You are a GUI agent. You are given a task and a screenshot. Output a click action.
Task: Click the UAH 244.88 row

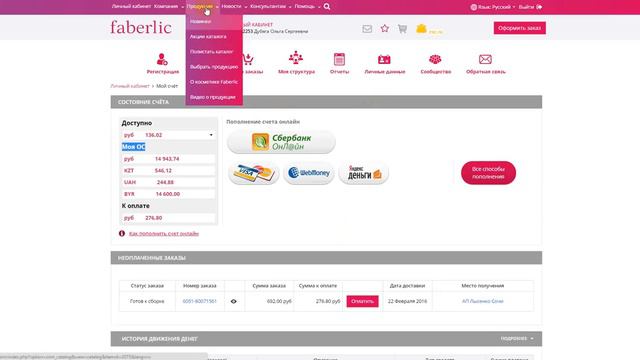click(168, 182)
